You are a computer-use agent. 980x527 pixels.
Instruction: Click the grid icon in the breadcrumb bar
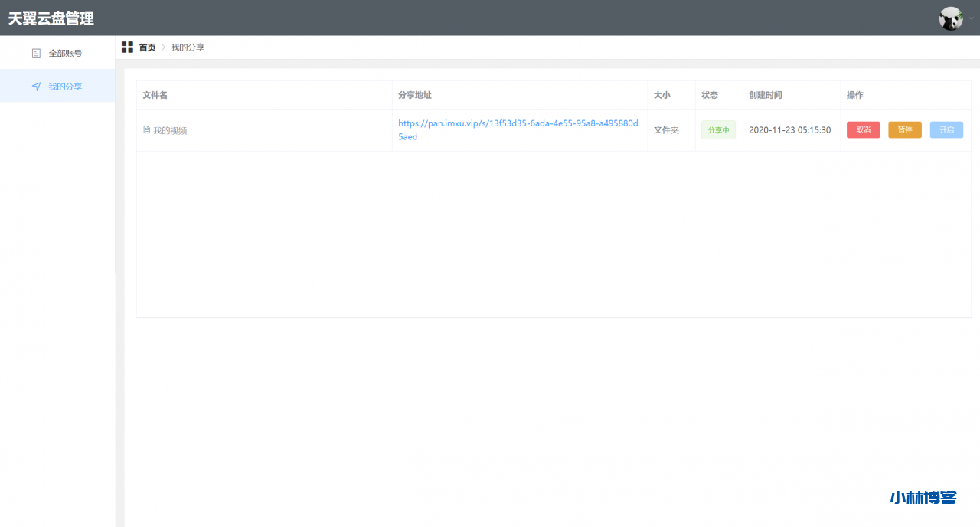127,47
